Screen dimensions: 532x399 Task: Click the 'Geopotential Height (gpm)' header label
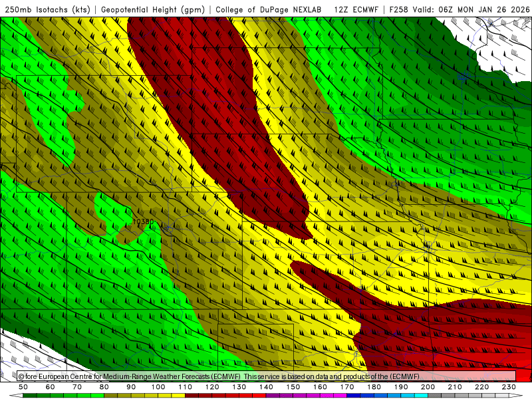(153, 9)
